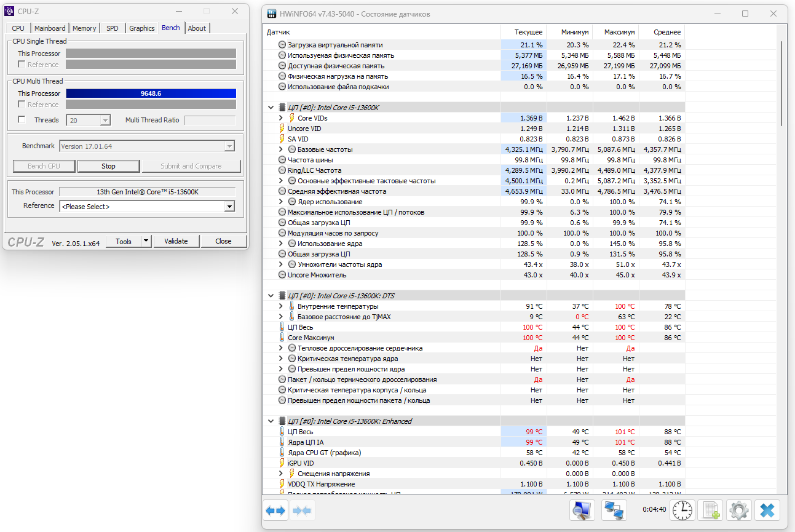Open HWiNFO sensor settings gear icon
795x532 pixels.
pyautogui.click(x=739, y=510)
